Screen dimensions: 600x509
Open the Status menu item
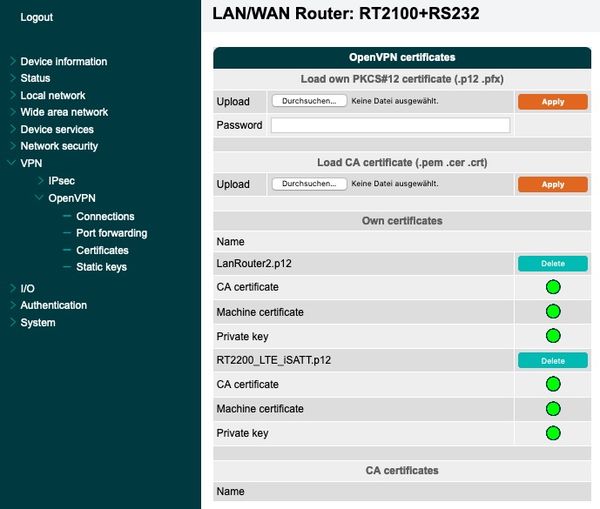(x=35, y=78)
